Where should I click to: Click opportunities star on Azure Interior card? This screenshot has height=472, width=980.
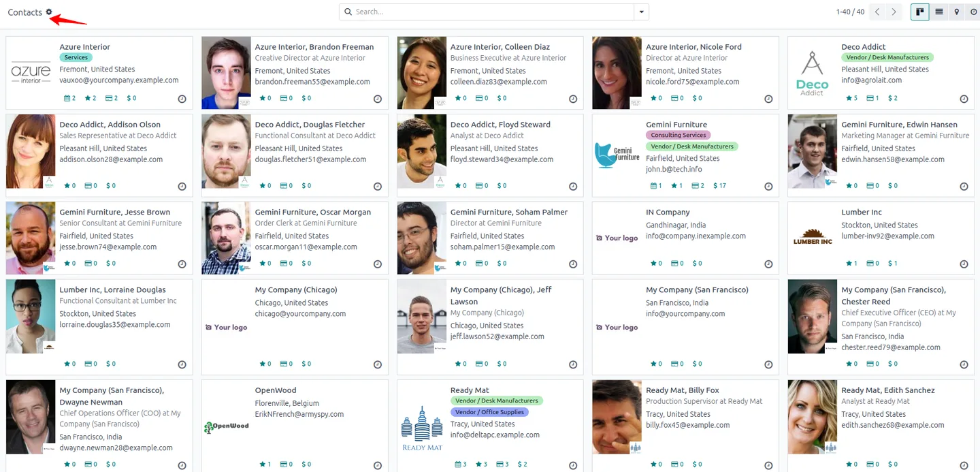pos(88,98)
